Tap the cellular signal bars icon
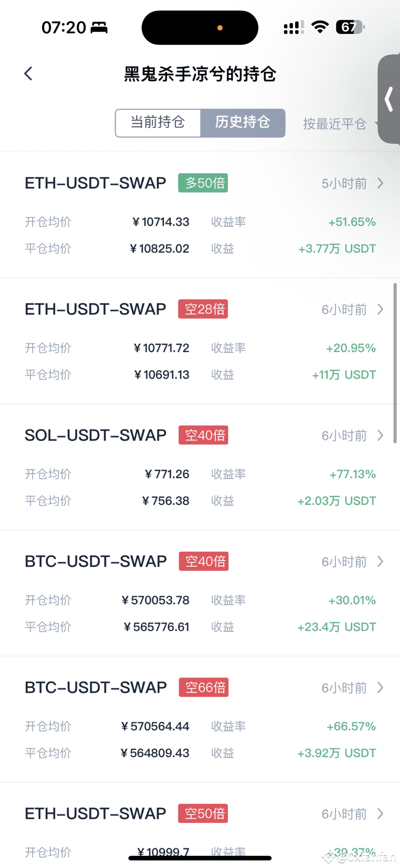Viewport: 400px width, 868px height. 294,28
